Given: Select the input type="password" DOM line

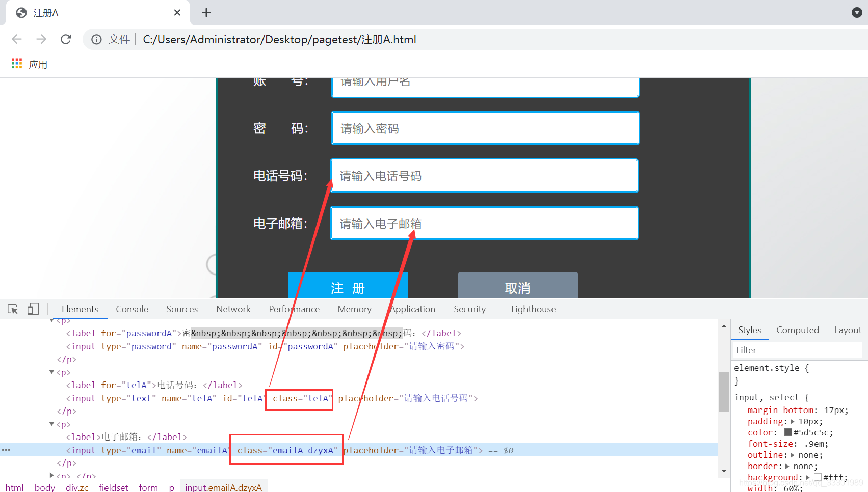Looking at the screenshot, I should (x=265, y=346).
